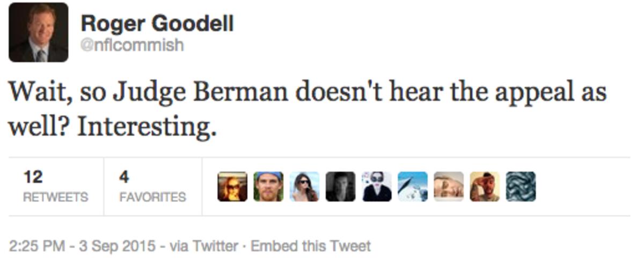Screen dimensions: 644x260
Task: Open Roger Goodell's profile photo
Action: [38, 32]
